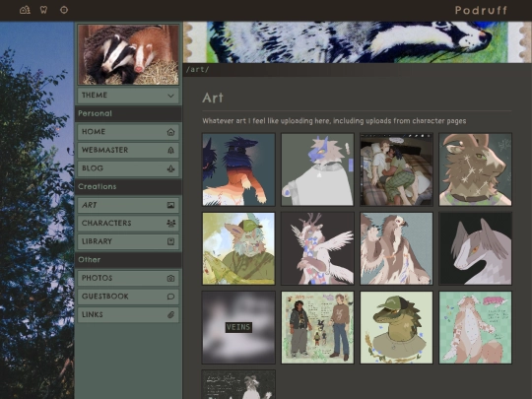Click the camera icon beside PHOTOS
The width and height of the screenshot is (532, 399).
click(170, 279)
